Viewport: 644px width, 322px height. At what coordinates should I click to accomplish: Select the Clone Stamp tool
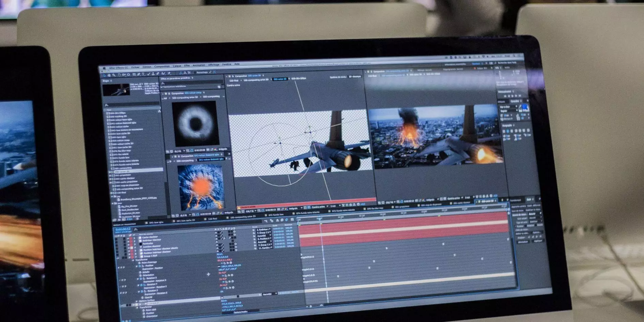[153, 74]
